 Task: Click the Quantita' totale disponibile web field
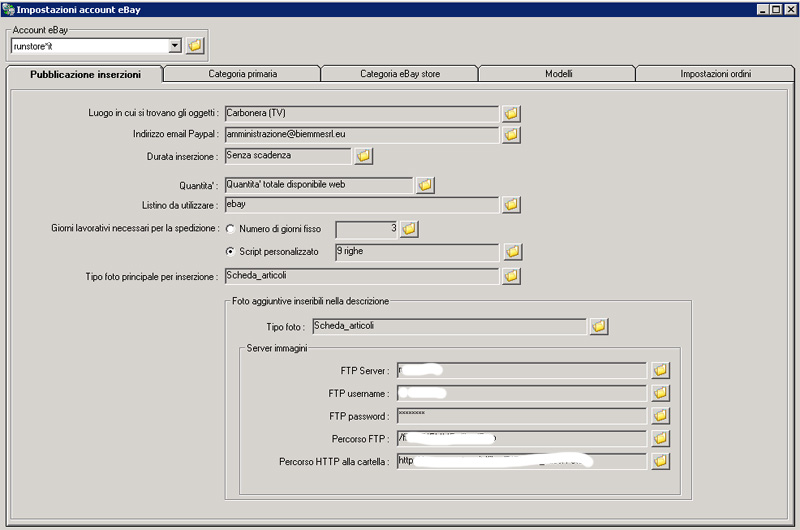pyautogui.click(x=319, y=185)
